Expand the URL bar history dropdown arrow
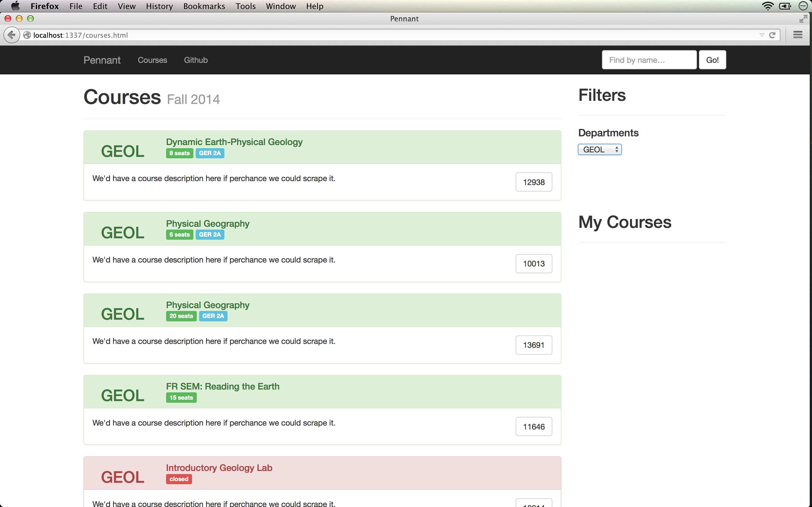 tap(762, 35)
